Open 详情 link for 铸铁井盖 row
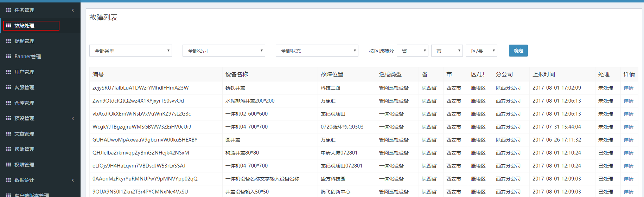 (x=629, y=88)
